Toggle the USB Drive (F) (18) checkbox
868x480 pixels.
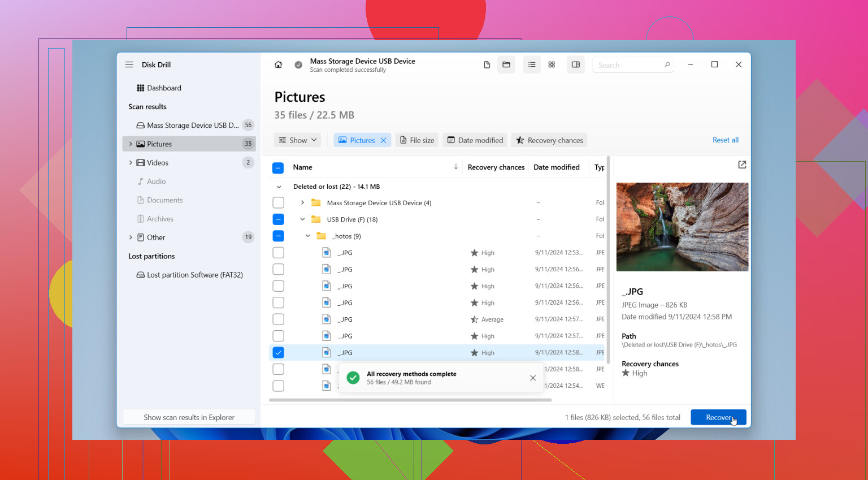coord(278,219)
